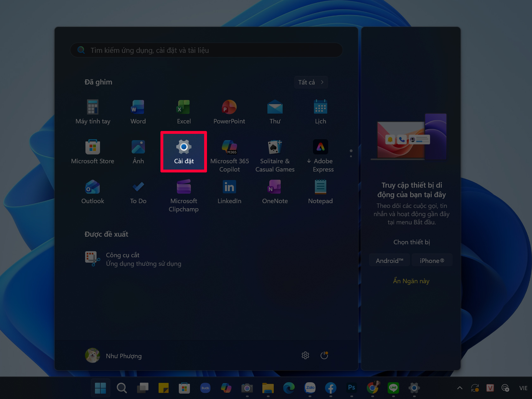532x399 pixels.
Task: Open the Ảnh photos app
Action: click(x=138, y=151)
